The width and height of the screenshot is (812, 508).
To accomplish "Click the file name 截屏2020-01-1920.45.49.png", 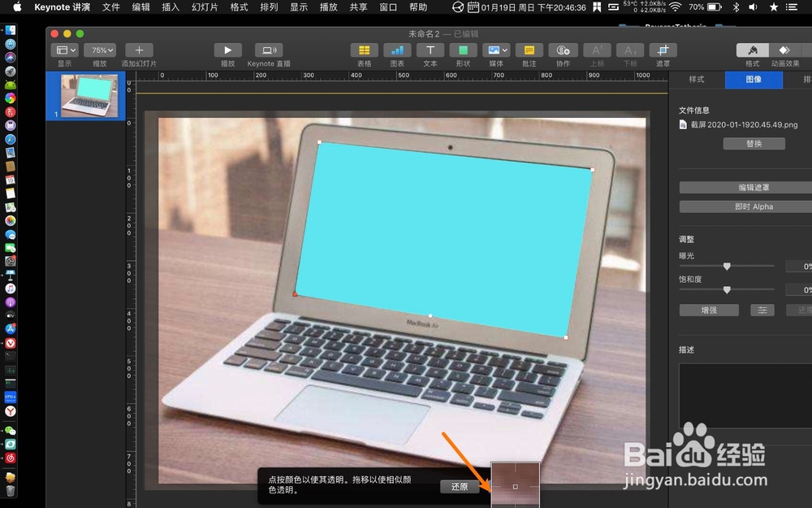I will point(744,124).
